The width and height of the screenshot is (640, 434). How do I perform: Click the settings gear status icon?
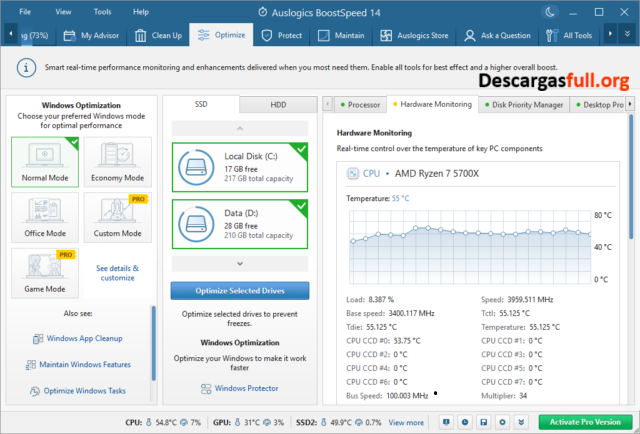pyautogui.click(x=502, y=422)
